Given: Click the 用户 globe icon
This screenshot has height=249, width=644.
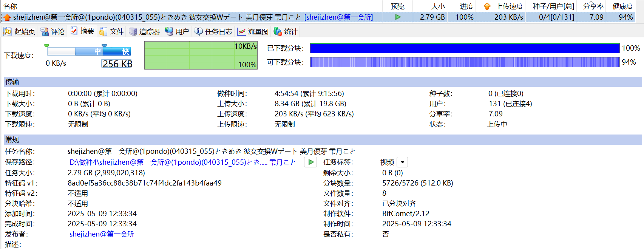Looking at the screenshot, I should click(169, 31).
